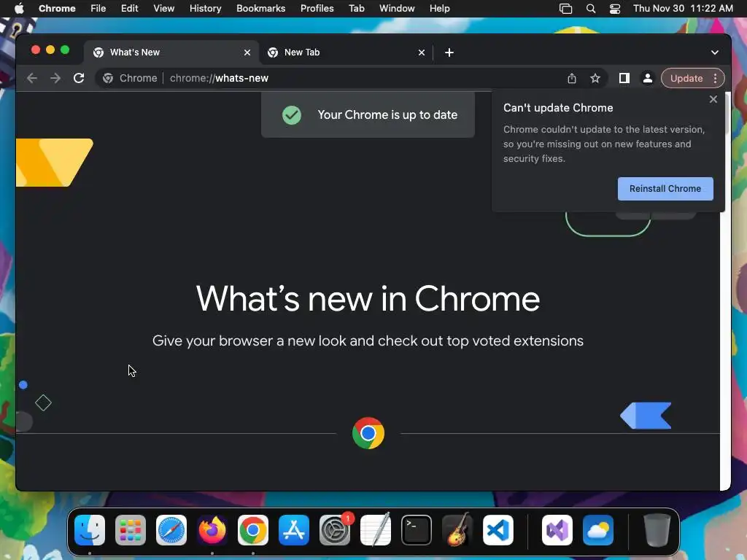Click 'Your Chrome is up to date' text
Viewport: 747px width, 560px height.
[x=387, y=114]
